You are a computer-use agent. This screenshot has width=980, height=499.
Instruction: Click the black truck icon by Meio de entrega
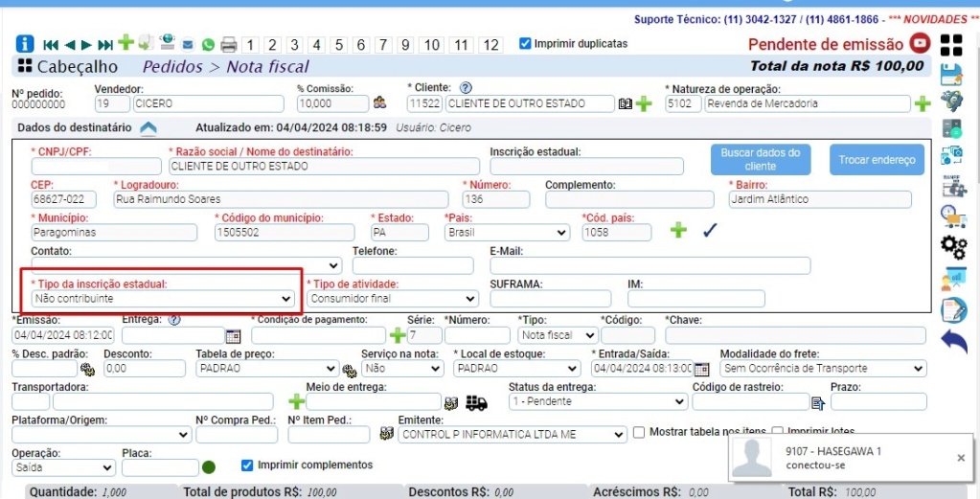pyautogui.click(x=476, y=402)
